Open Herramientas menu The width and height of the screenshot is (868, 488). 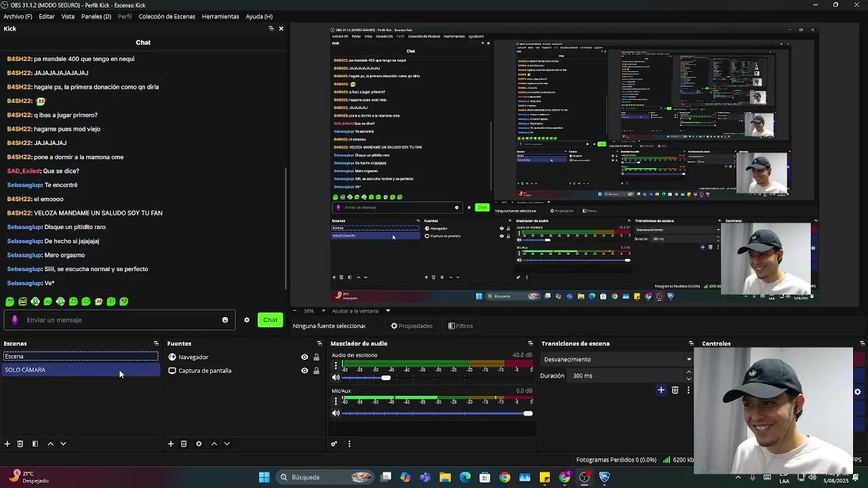[x=220, y=16]
